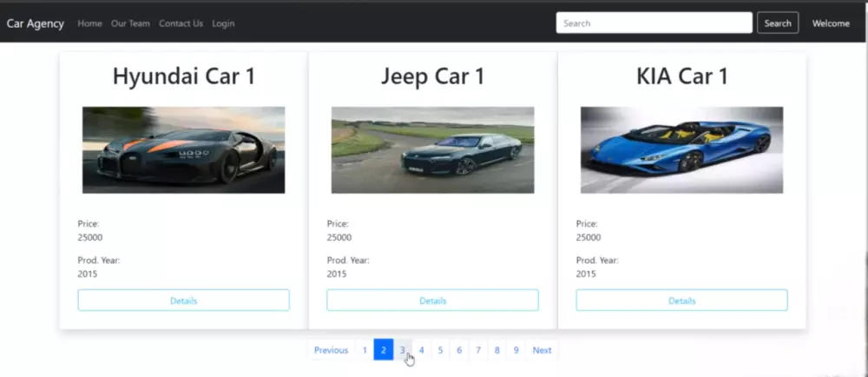Image resolution: width=868 pixels, height=377 pixels.
Task: View Details for Jeep Car 1
Action: [433, 300]
